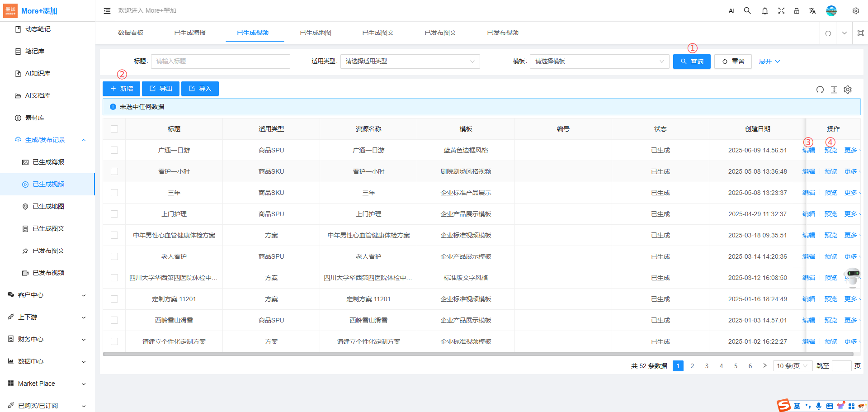Click the 标题 input field
This screenshot has height=412, width=868.
click(x=220, y=62)
